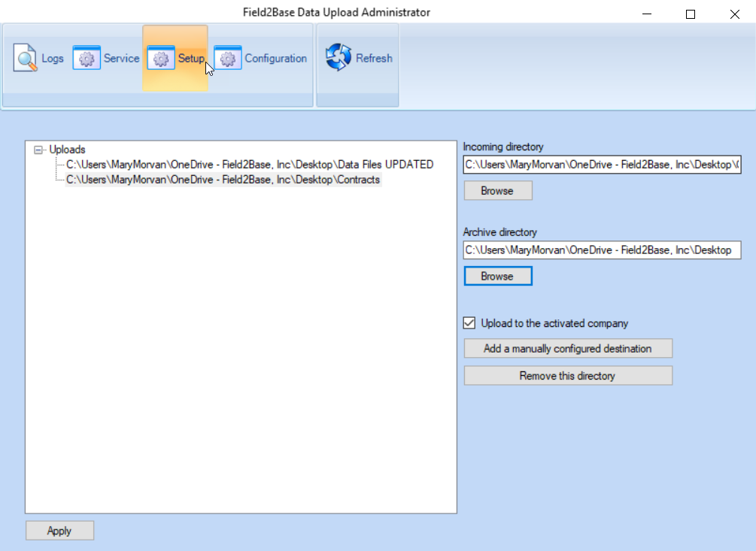This screenshot has height=551, width=756.
Task: Collapse the Uploads tree node
Action: tap(38, 150)
